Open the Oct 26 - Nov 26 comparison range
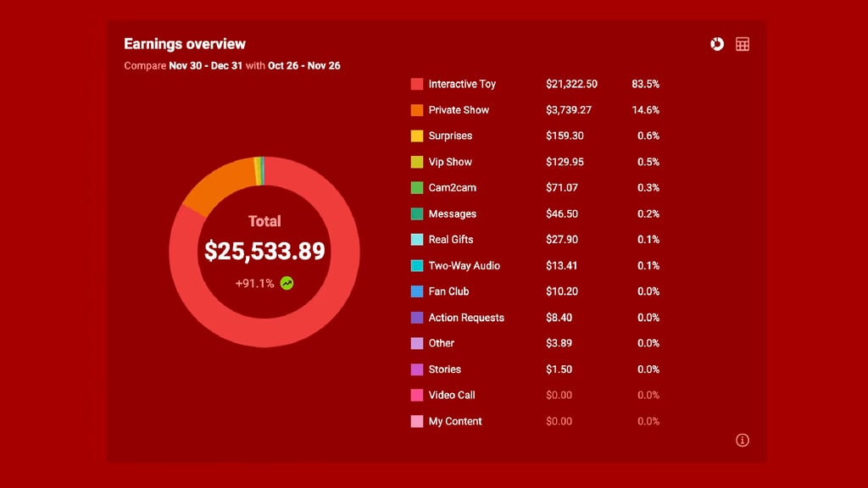This screenshot has height=488, width=868. click(x=303, y=65)
